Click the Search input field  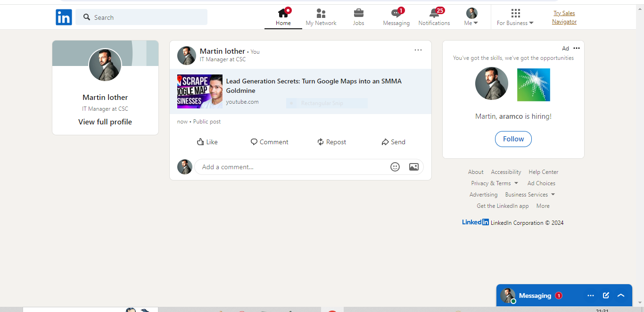tap(141, 17)
